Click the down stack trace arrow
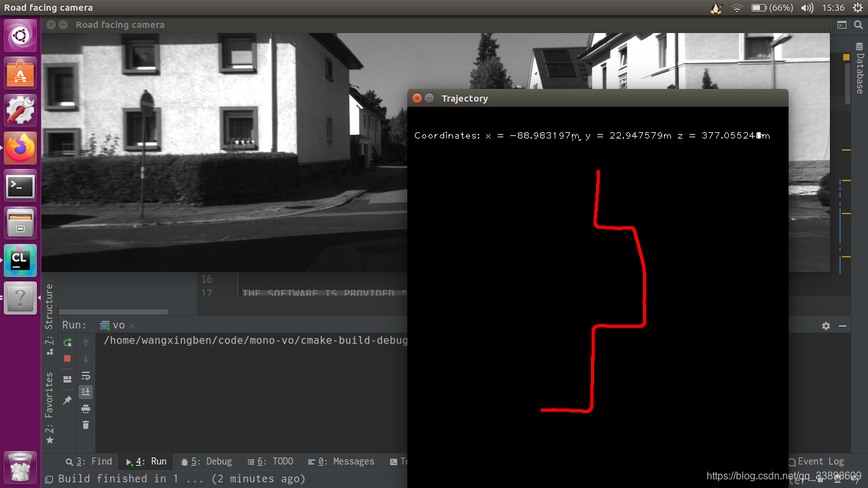The image size is (868, 488). (x=86, y=359)
